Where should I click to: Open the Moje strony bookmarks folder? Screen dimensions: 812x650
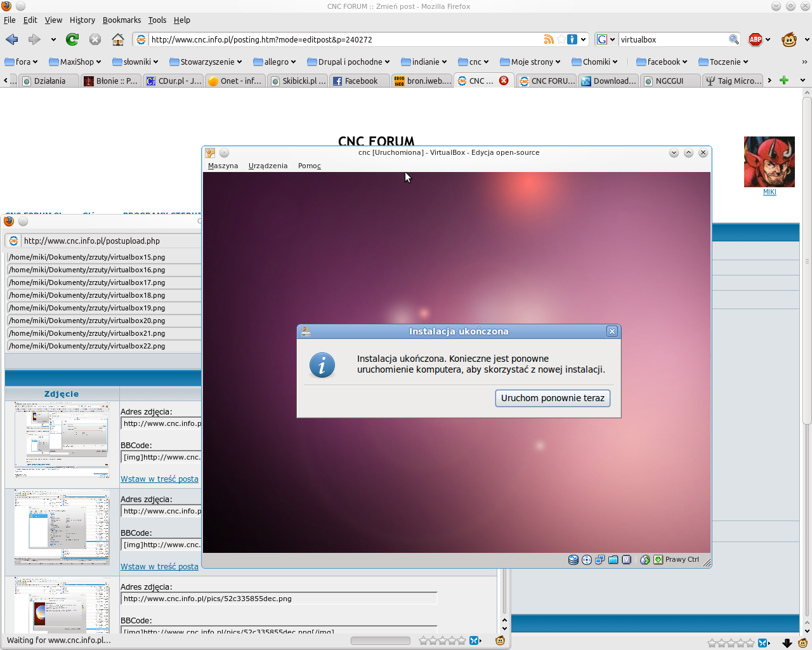pos(530,62)
